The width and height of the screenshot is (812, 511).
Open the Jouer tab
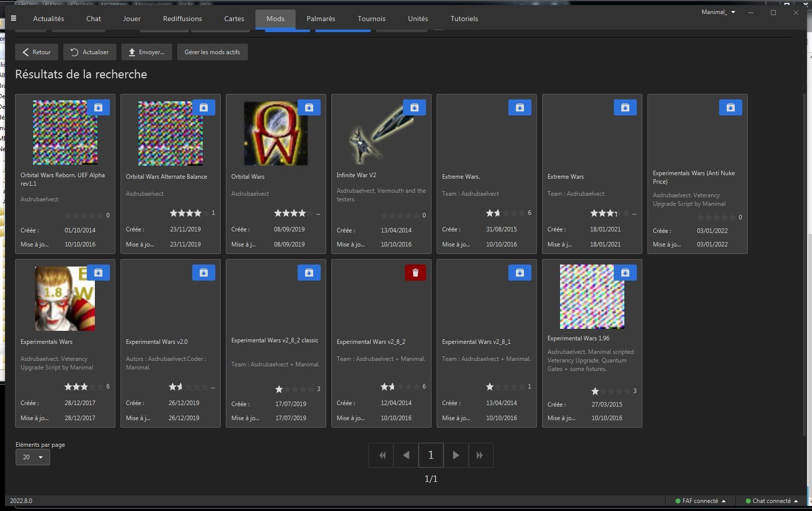pos(132,19)
